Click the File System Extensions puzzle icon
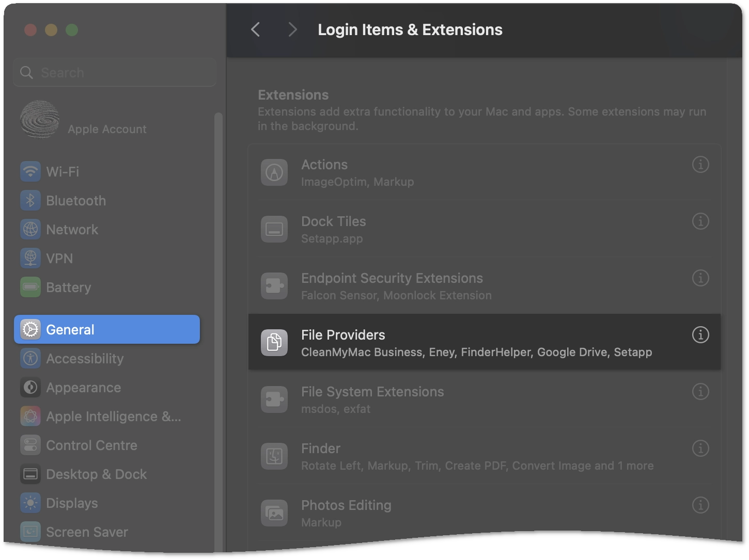Screen dimensions: 749x560 point(274,399)
